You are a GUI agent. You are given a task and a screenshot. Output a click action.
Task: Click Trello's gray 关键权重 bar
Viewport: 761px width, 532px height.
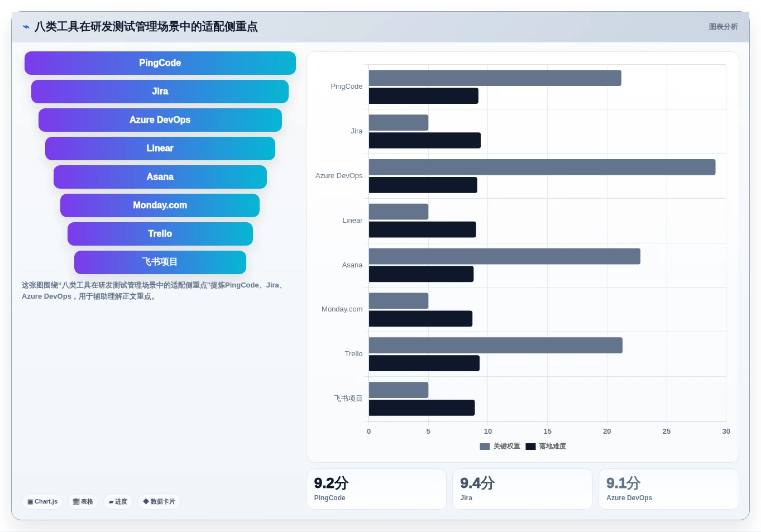click(x=496, y=346)
